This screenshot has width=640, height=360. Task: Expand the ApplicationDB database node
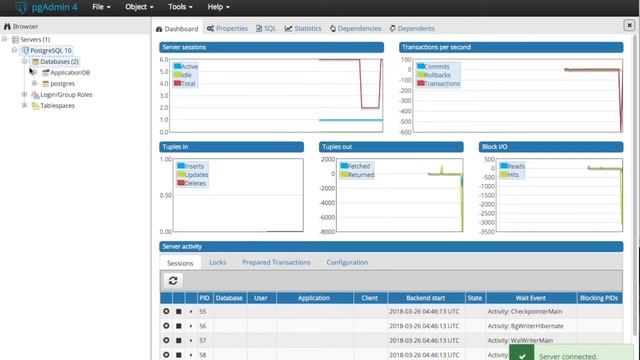pyautogui.click(x=35, y=72)
